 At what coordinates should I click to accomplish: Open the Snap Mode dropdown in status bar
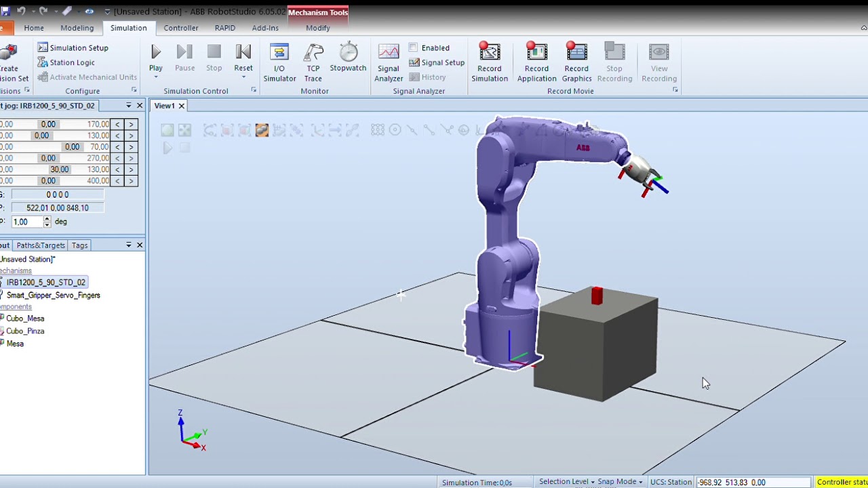(620, 482)
